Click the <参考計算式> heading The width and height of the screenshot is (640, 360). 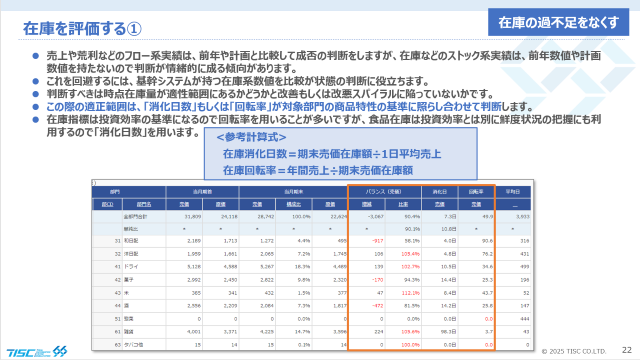(x=251, y=137)
